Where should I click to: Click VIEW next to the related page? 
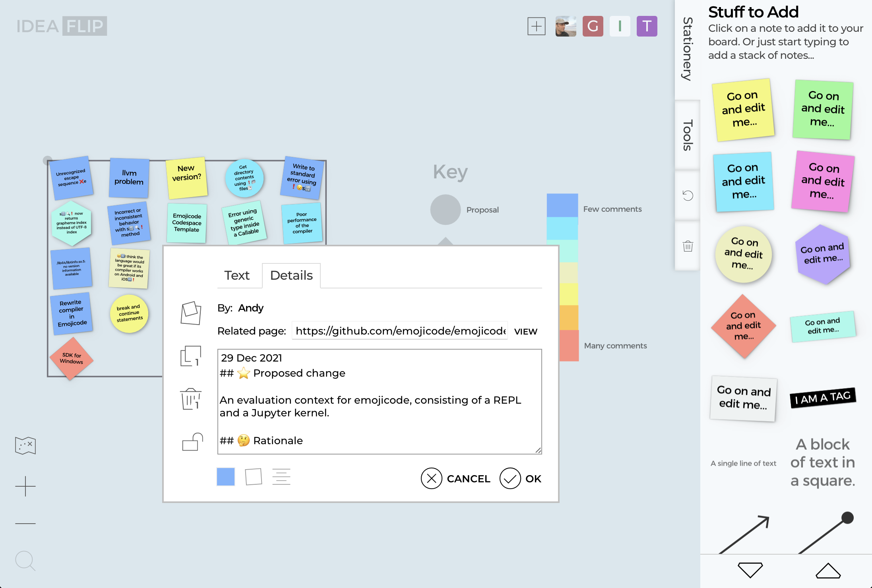[x=525, y=331]
